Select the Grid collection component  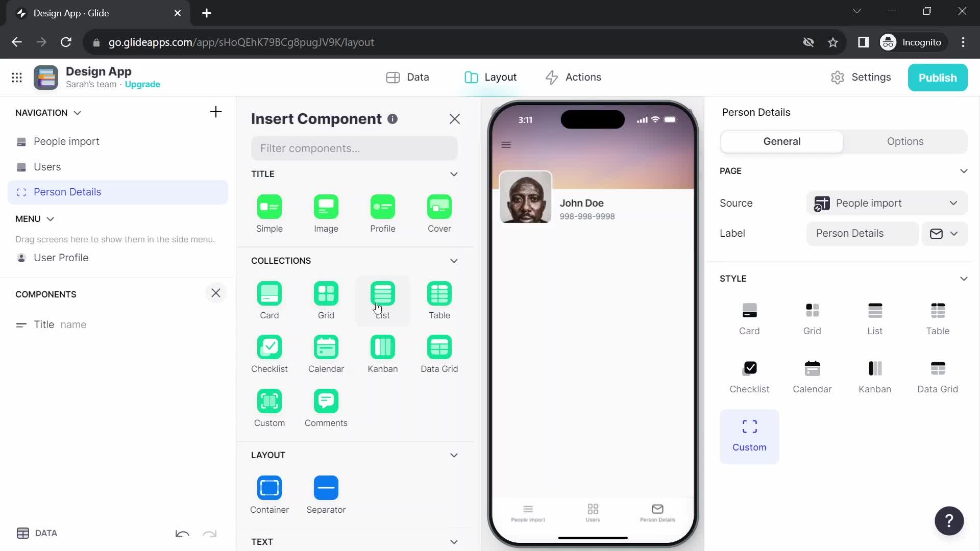pyautogui.click(x=327, y=298)
